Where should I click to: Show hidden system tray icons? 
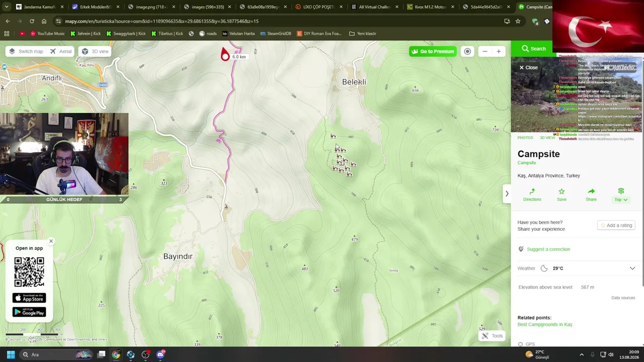582,354
